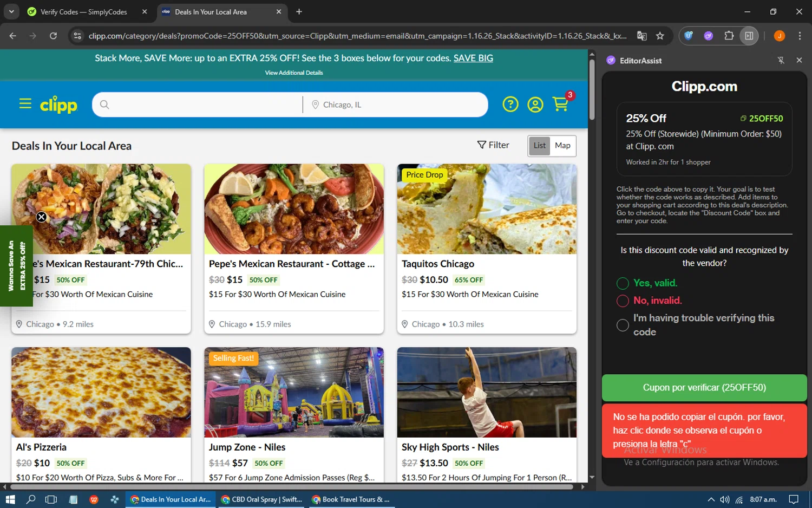This screenshot has width=812, height=508.
Task: Switch to CBD Oral Spray taskbar window
Action: pyautogui.click(x=262, y=499)
